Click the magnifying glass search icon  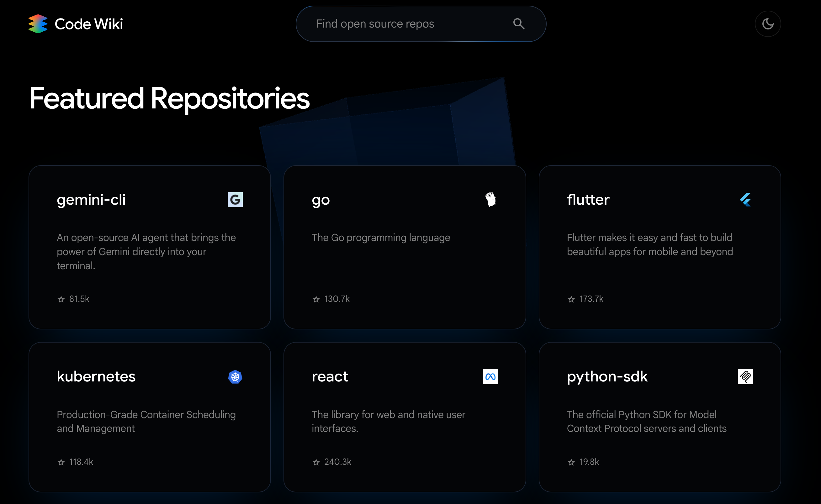[x=519, y=24]
